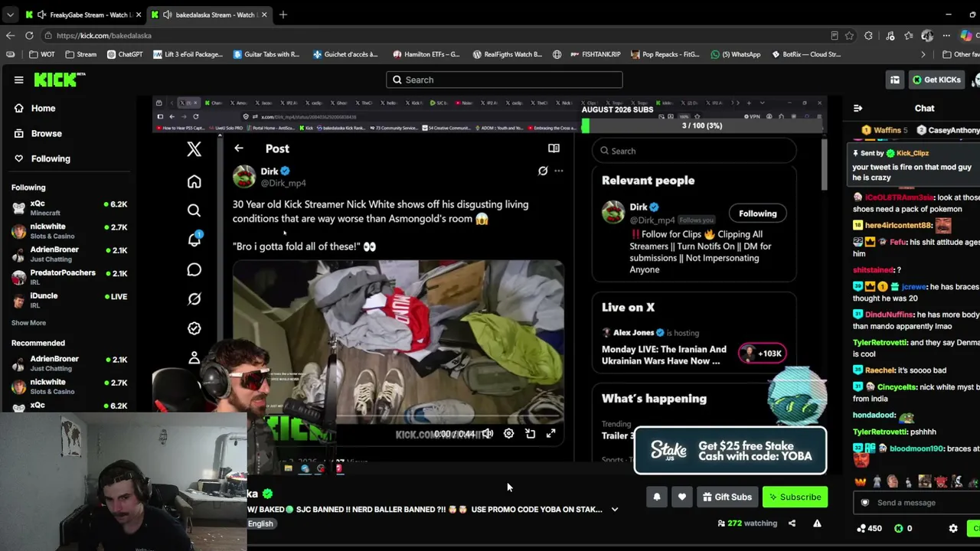Click the X logo in the streamed page
The width and height of the screenshot is (980, 551).
pyautogui.click(x=194, y=148)
